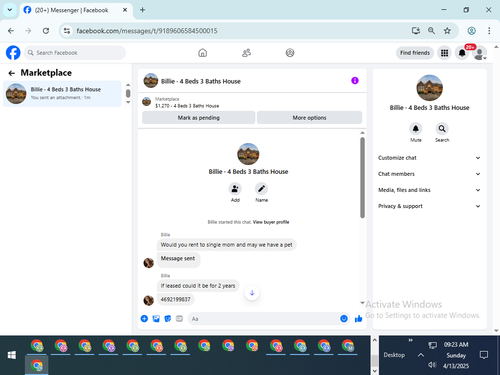Go to the Home feed icon

pos(203,53)
